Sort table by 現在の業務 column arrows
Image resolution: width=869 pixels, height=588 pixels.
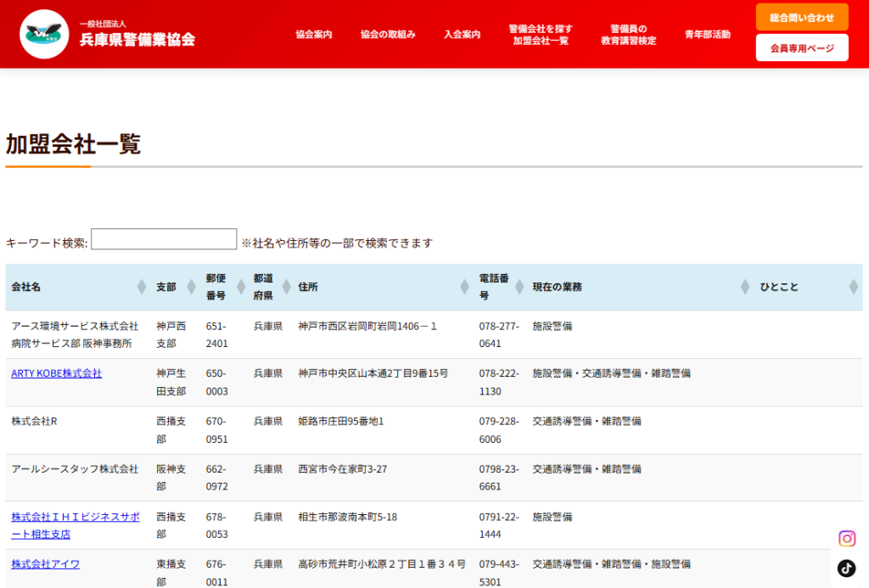[x=745, y=288]
